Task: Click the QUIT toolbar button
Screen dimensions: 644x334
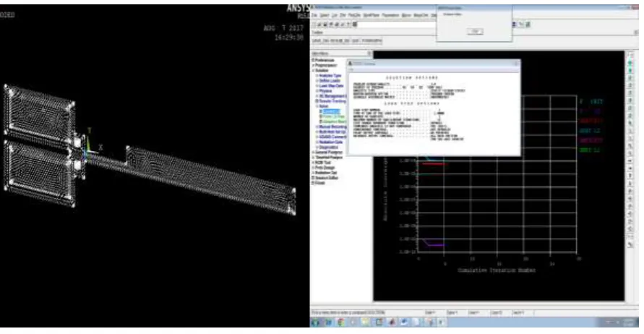Action: coord(356,41)
